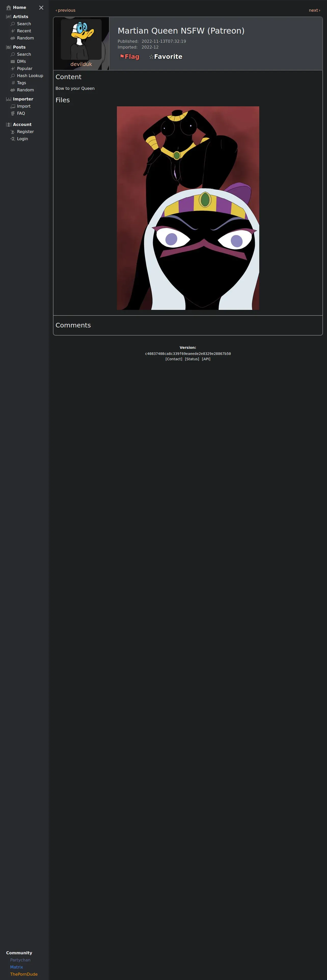Image resolution: width=327 pixels, height=980 pixels.
Task: Click the Importer section heading
Action: (x=23, y=99)
